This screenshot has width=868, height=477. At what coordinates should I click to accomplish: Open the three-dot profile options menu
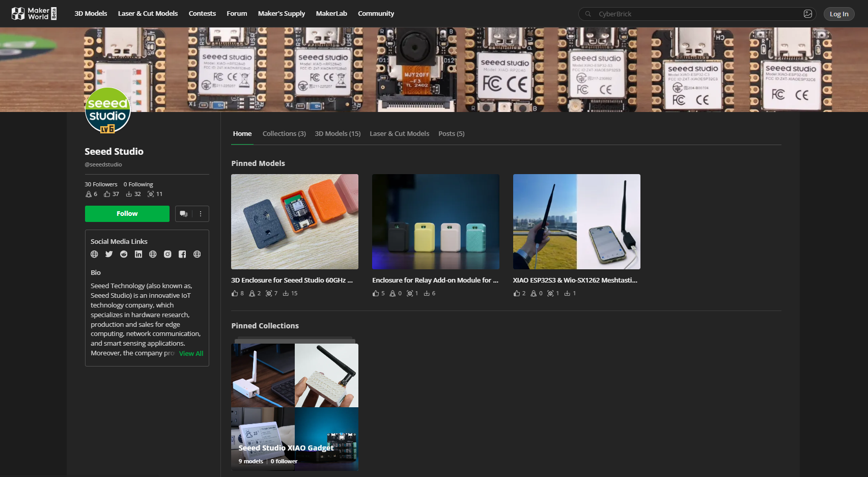(201, 214)
